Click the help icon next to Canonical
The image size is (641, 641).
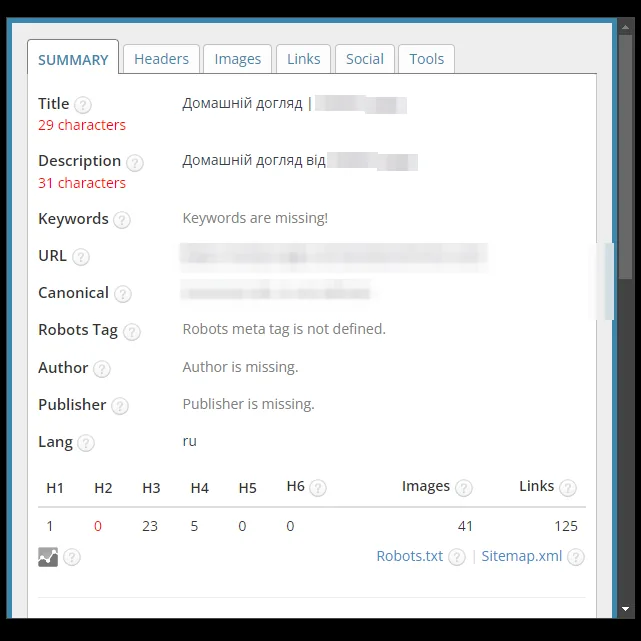coord(123,294)
